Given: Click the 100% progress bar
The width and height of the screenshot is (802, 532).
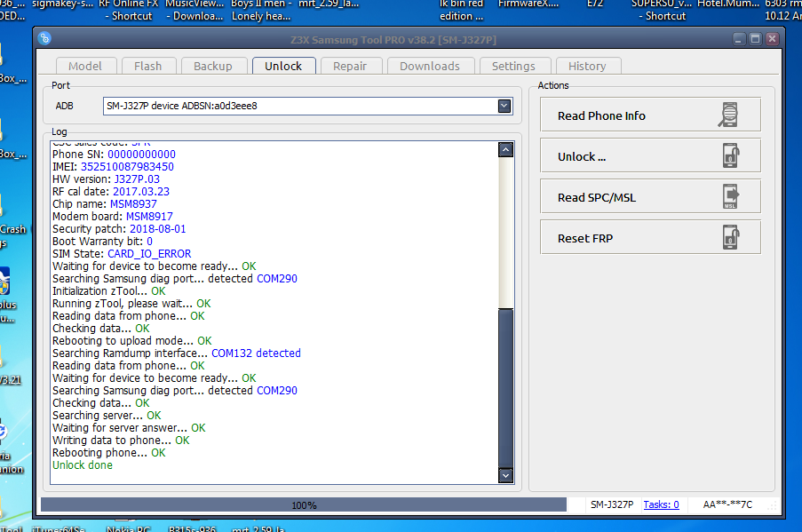Looking at the screenshot, I should (304, 504).
